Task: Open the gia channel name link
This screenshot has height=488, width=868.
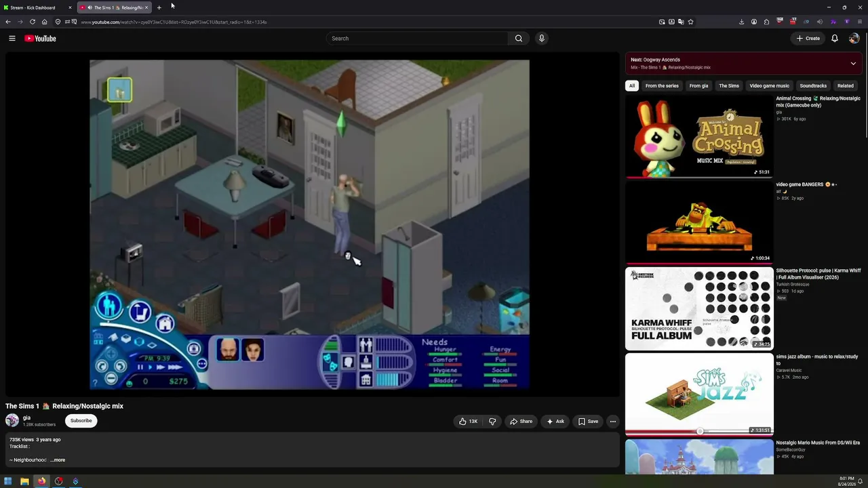Action: [26, 418]
